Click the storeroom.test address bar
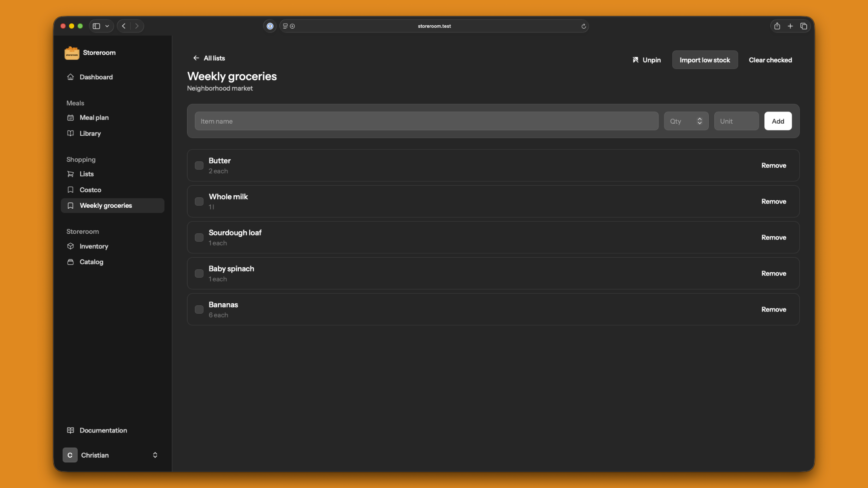 tap(434, 26)
